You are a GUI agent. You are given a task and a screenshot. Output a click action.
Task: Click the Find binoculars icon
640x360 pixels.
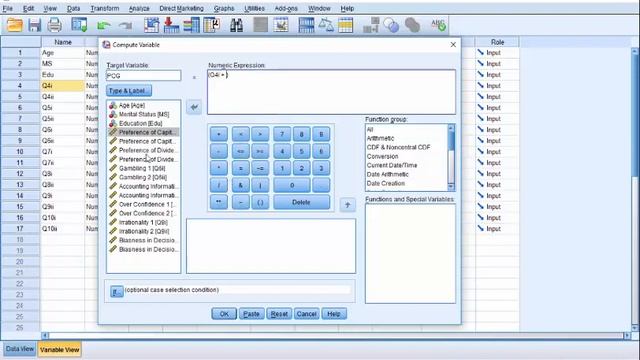click(x=236, y=25)
